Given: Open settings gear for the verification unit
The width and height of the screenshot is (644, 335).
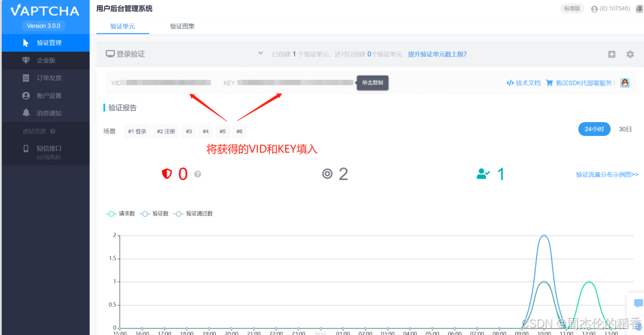Looking at the screenshot, I should click(630, 54).
